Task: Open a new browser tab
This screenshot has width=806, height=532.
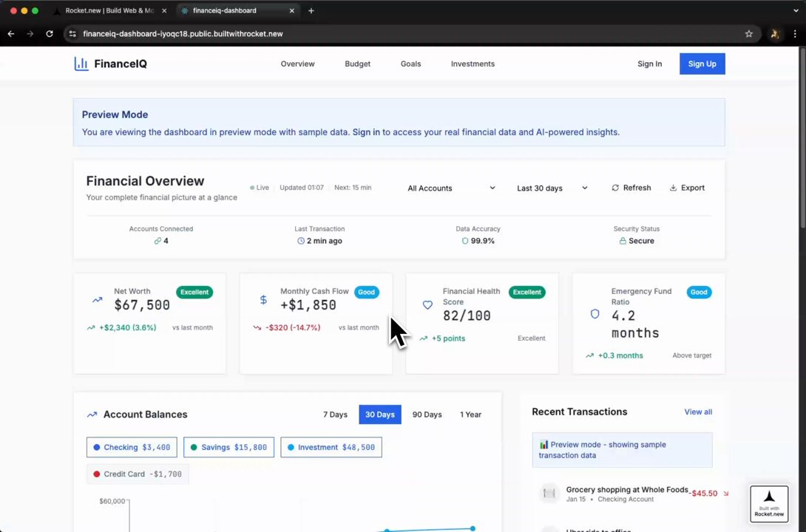Action: click(311, 11)
